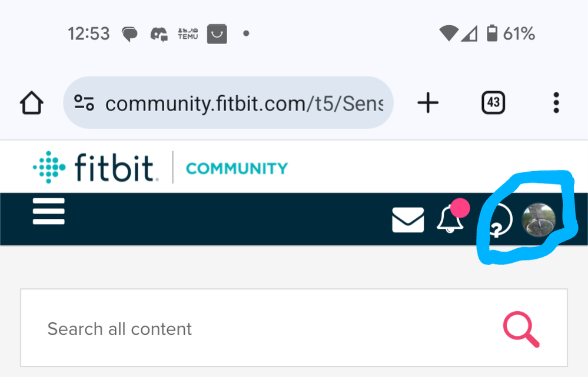Tap the Fitbit logo
The width and height of the screenshot is (588, 377).
(94, 167)
